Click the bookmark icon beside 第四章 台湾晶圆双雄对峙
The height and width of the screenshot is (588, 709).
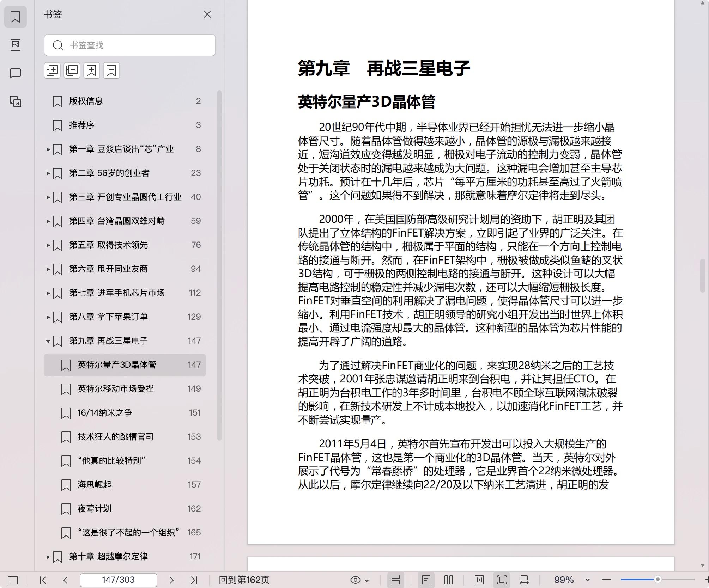click(57, 221)
